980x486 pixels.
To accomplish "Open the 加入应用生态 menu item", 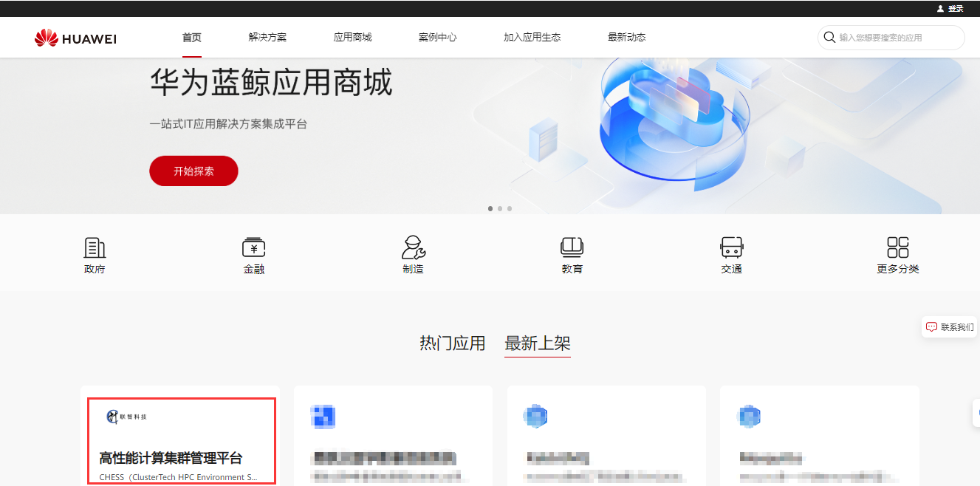I will (532, 38).
